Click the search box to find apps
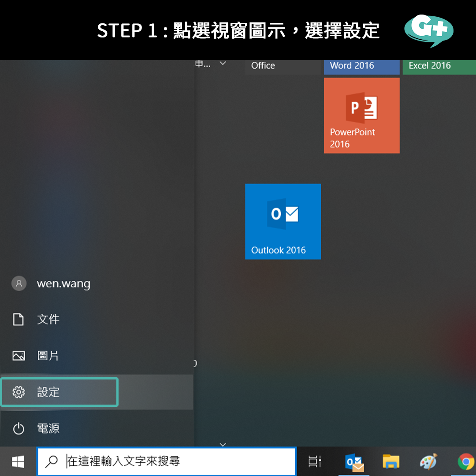The width and height of the screenshot is (476, 476). point(166,461)
